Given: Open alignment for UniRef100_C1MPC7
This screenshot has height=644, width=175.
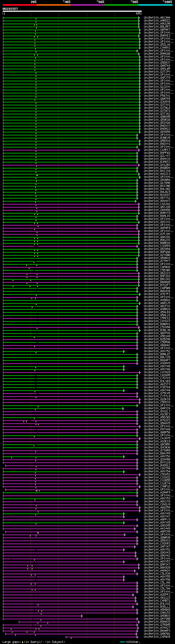Looking at the screenshot, I should click(157, 150).
